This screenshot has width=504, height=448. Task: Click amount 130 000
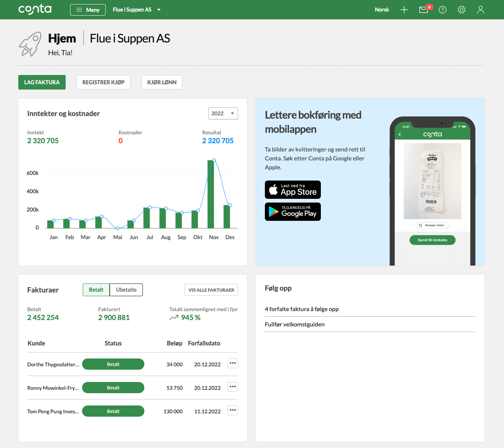point(173,411)
